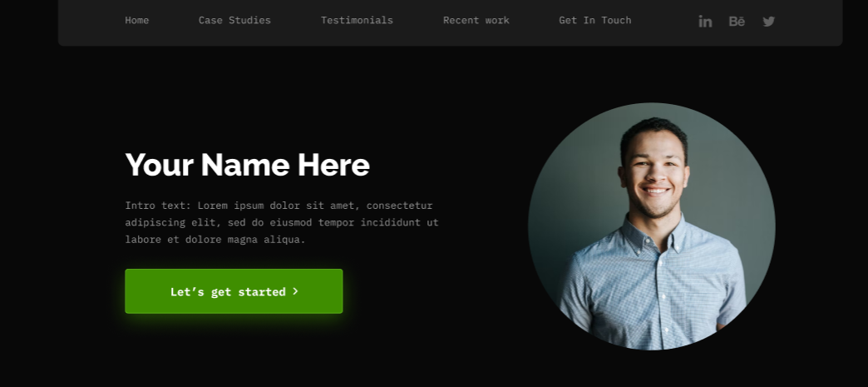The height and width of the screenshot is (387, 868).
Task: Open the Case Studies nav item
Action: (234, 21)
